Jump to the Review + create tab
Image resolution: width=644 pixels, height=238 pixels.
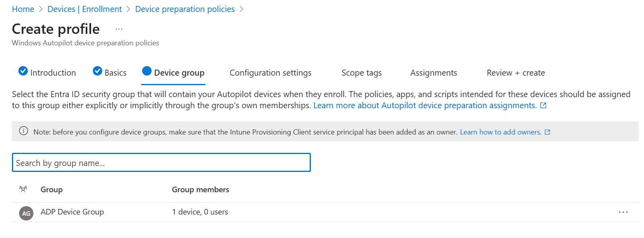515,73
